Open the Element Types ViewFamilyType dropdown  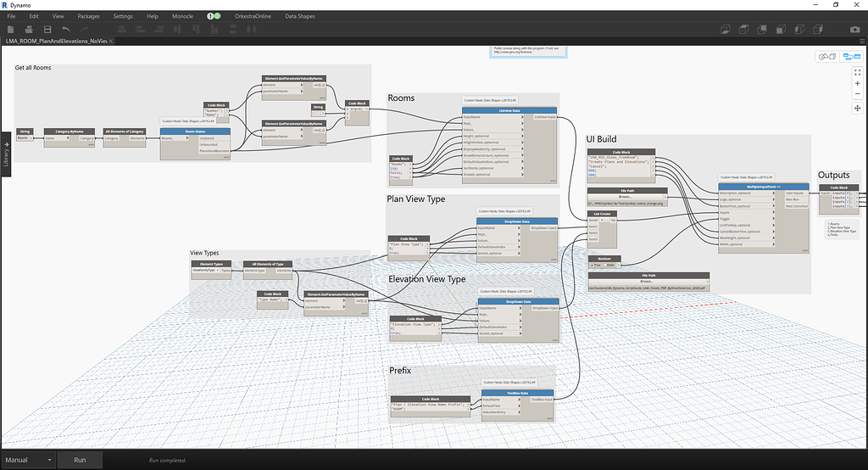click(x=205, y=271)
